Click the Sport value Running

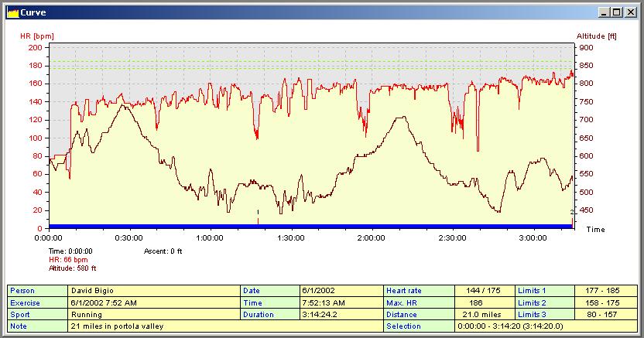tap(155, 315)
